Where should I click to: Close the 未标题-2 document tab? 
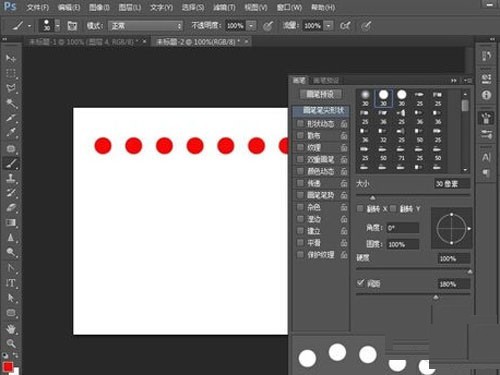(246, 42)
